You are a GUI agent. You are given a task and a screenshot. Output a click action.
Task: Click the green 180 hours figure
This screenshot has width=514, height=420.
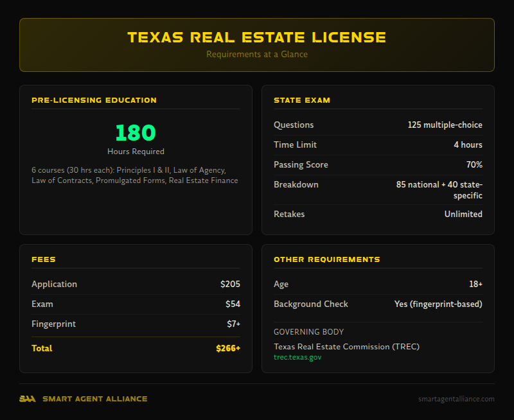135,134
